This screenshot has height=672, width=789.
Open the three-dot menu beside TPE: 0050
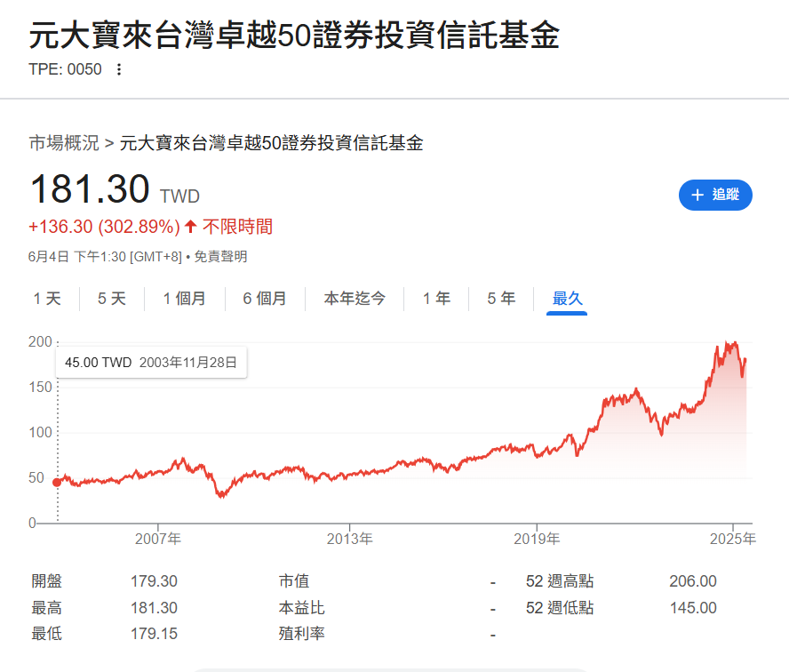tap(119, 69)
